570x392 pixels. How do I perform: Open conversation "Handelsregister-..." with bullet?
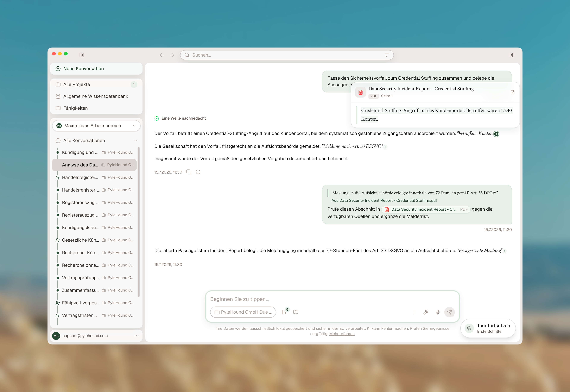[x=94, y=190]
